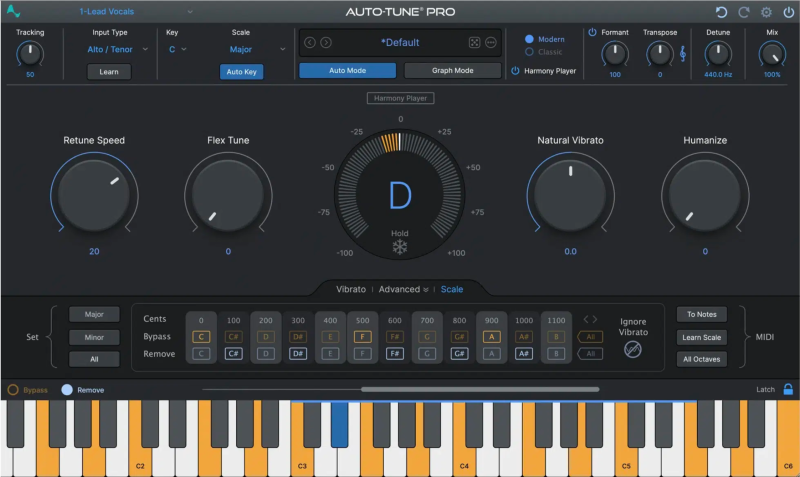Toggle Bypass for note A
800x477 pixels.
tap(491, 337)
